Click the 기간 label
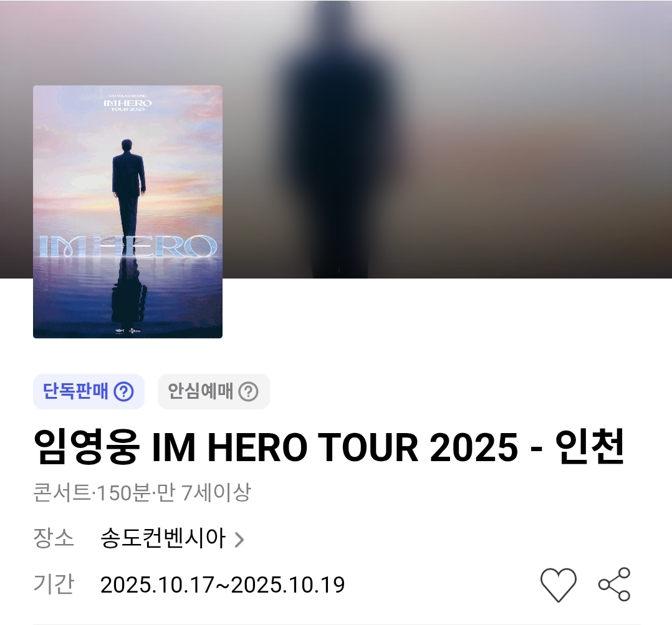 pyautogui.click(x=54, y=584)
